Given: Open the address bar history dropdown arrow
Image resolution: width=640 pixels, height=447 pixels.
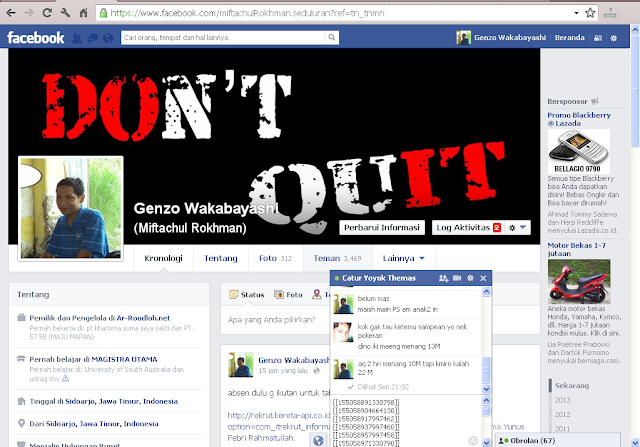Looking at the screenshot, I should [576, 13].
